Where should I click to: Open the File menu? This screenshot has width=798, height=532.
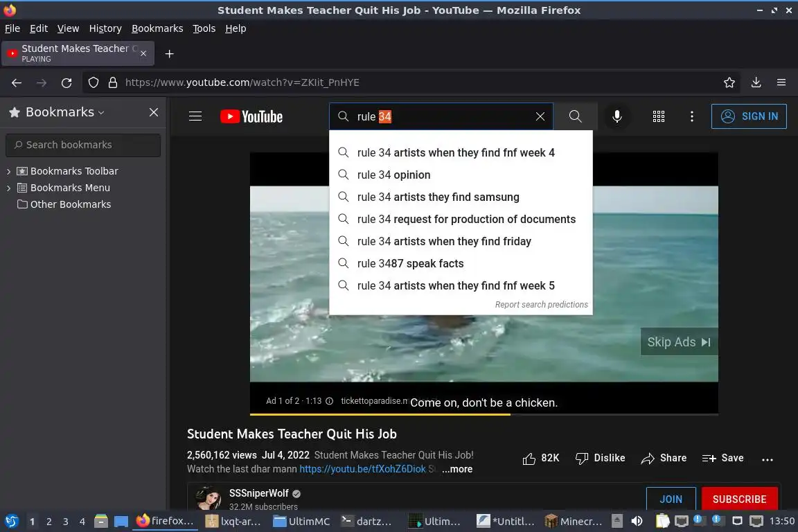coord(12,28)
